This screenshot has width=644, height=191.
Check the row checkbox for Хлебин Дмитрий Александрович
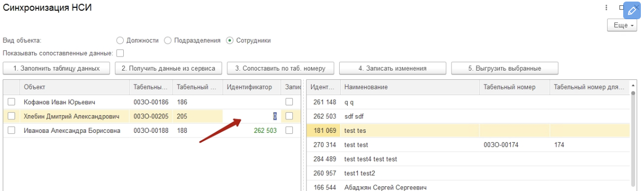click(11, 116)
